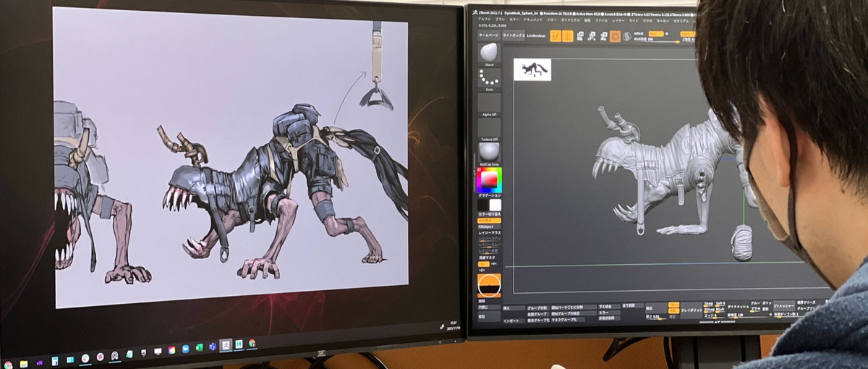Open Excel from the Windows taskbar

199,347
